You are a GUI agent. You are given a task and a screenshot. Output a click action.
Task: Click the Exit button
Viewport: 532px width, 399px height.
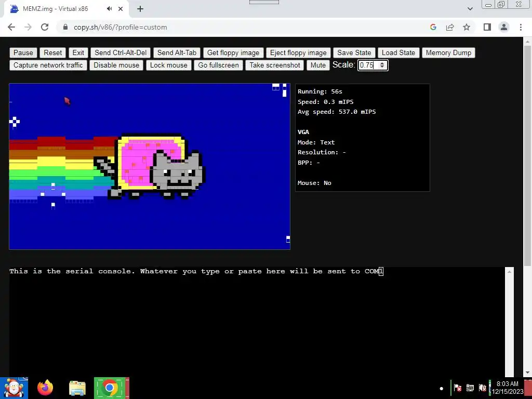[x=78, y=52]
